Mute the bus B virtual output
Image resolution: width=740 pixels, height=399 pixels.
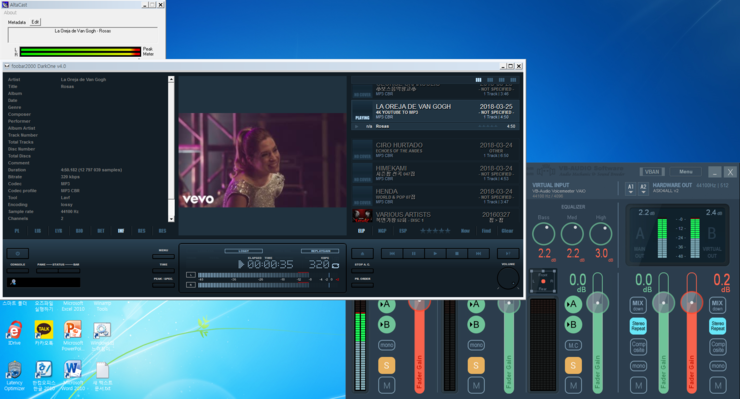coord(718,385)
